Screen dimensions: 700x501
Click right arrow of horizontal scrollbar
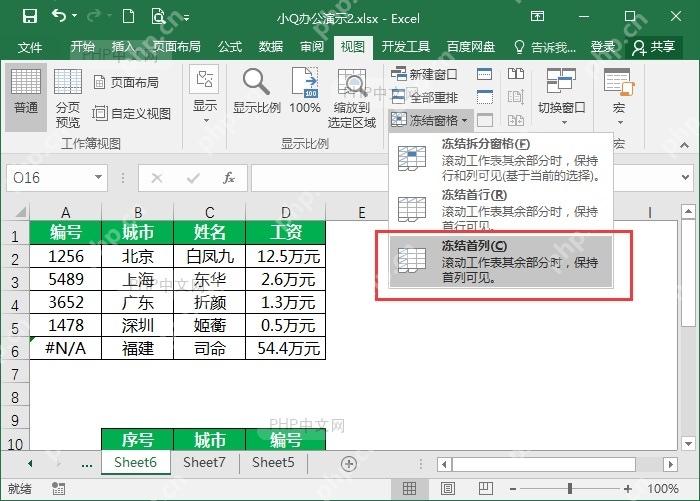pos(670,464)
